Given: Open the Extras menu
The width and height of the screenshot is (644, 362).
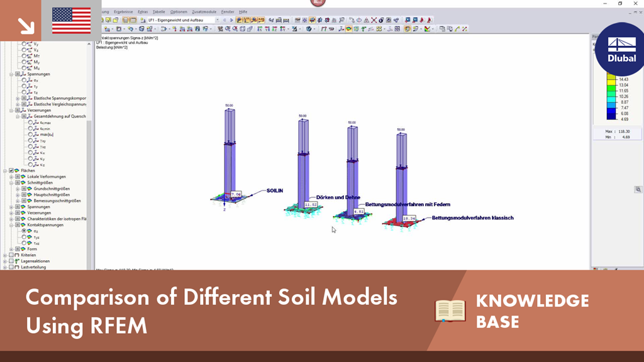Looking at the screenshot, I should coord(143,12).
